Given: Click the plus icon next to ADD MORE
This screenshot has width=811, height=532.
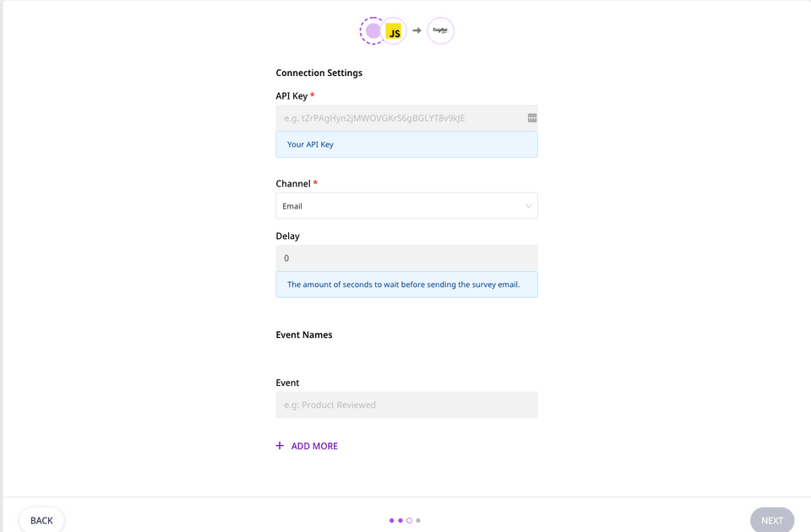Looking at the screenshot, I should coord(280,446).
